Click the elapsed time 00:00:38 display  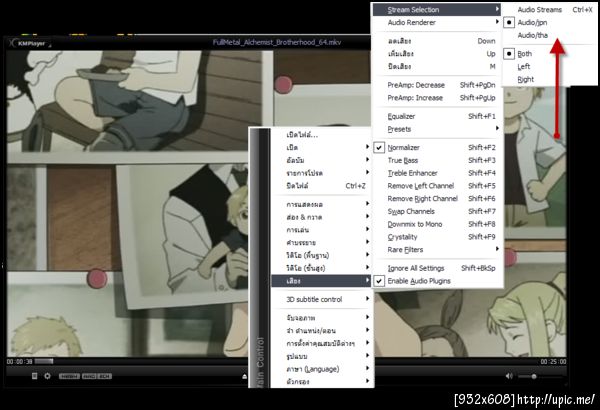20,361
